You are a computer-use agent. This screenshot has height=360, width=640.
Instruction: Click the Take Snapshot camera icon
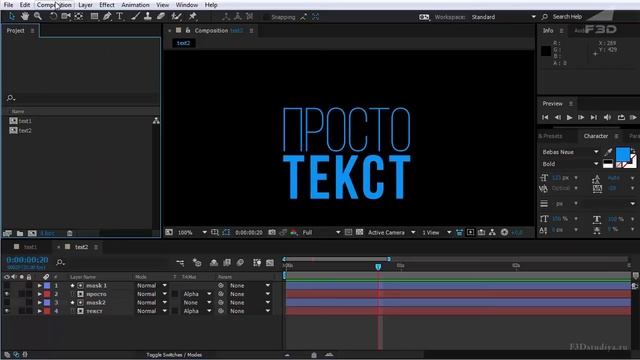tap(272, 232)
